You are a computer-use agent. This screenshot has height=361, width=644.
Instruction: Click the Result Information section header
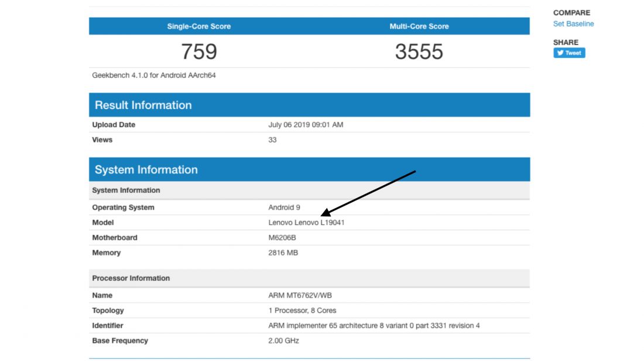pyautogui.click(x=143, y=105)
